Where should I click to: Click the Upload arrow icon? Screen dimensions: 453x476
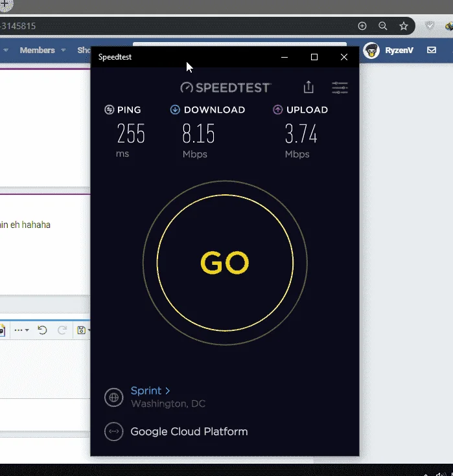[x=277, y=109]
